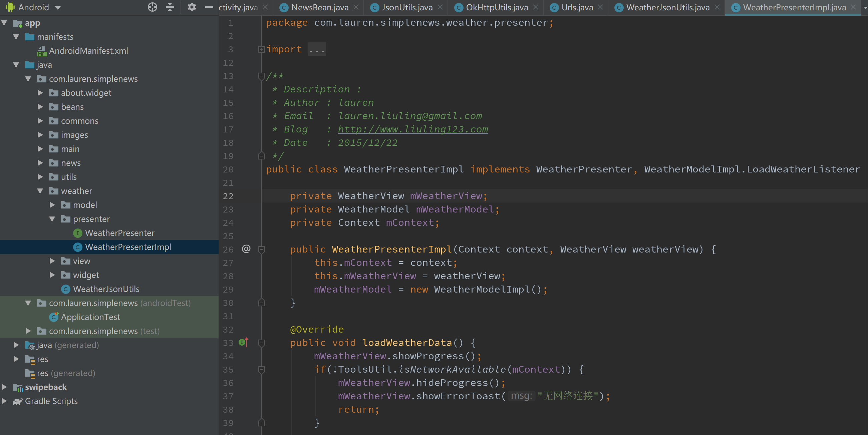The width and height of the screenshot is (868, 435).
Task: Select the WeatherPresenter interface icon in tree
Action: pyautogui.click(x=77, y=233)
